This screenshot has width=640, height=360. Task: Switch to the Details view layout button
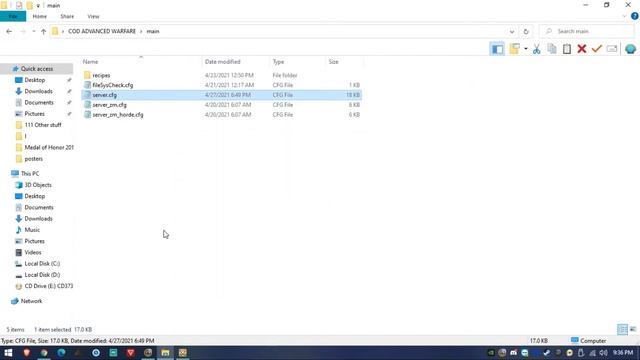point(622,329)
